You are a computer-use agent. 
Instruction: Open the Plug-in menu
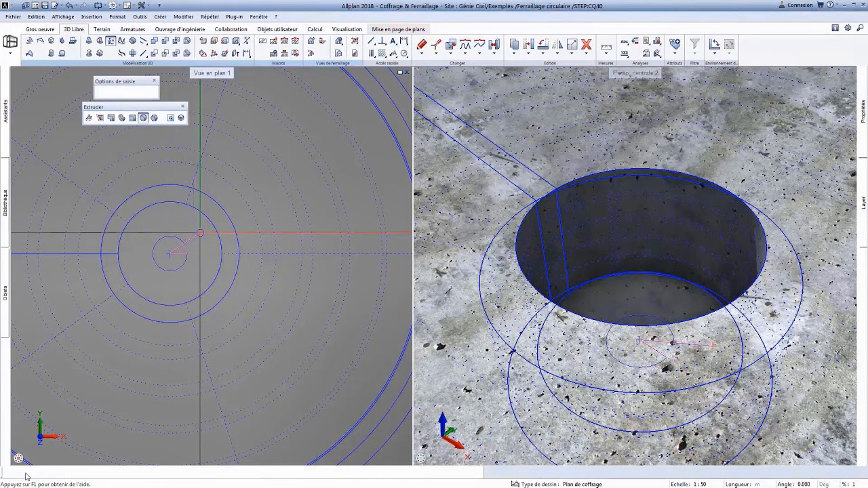234,17
